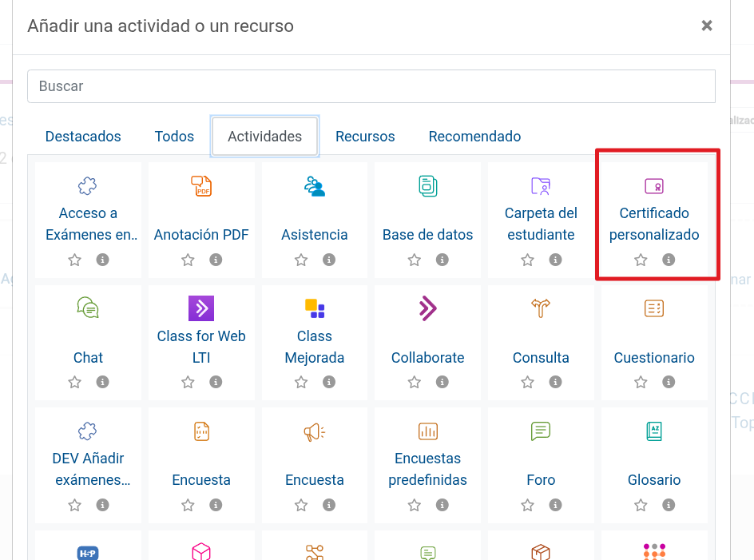Viewport: 754px width, 560px height.
Task: Toggle favorite star for Asistencia
Action: pyautogui.click(x=301, y=260)
